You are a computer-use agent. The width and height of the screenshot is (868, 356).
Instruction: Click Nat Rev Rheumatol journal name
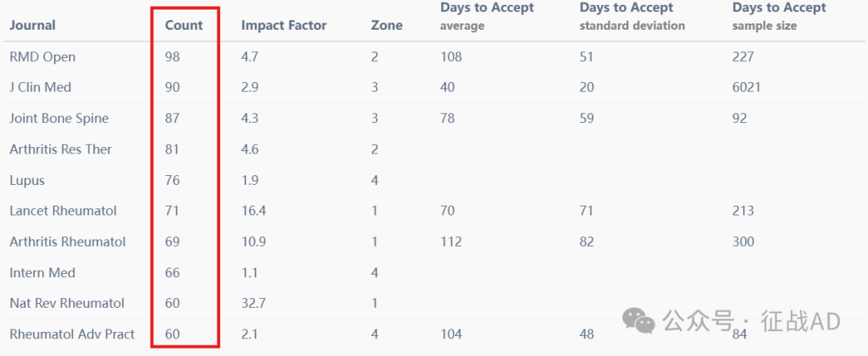(x=67, y=304)
